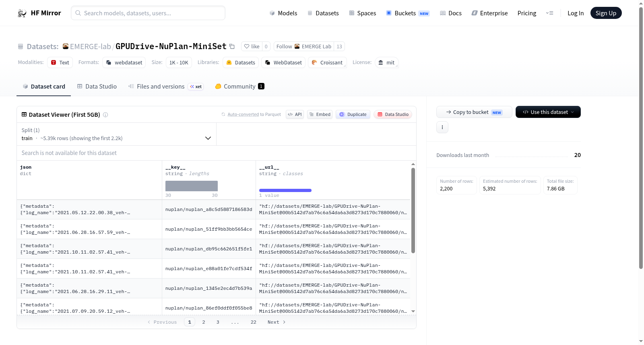Screen dimensions: 644x345
Task: Click the mit license tag
Action: pyautogui.click(x=386, y=62)
